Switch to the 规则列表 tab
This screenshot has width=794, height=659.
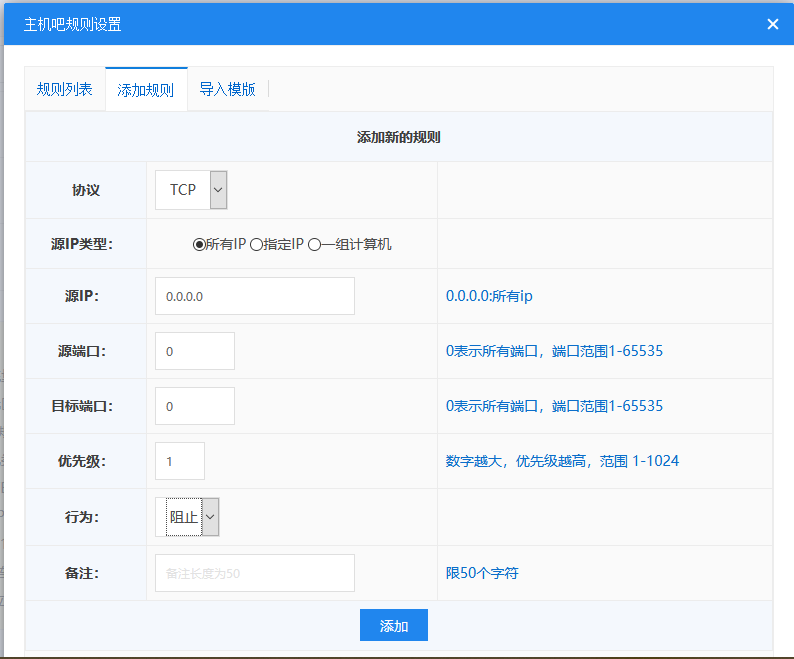pyautogui.click(x=65, y=89)
